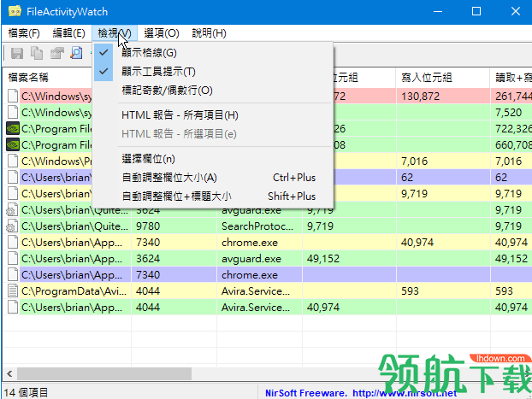The height and width of the screenshot is (399, 532).
Task: Enable 標記奇數/偶數行(O) option
Action: click(x=213, y=91)
